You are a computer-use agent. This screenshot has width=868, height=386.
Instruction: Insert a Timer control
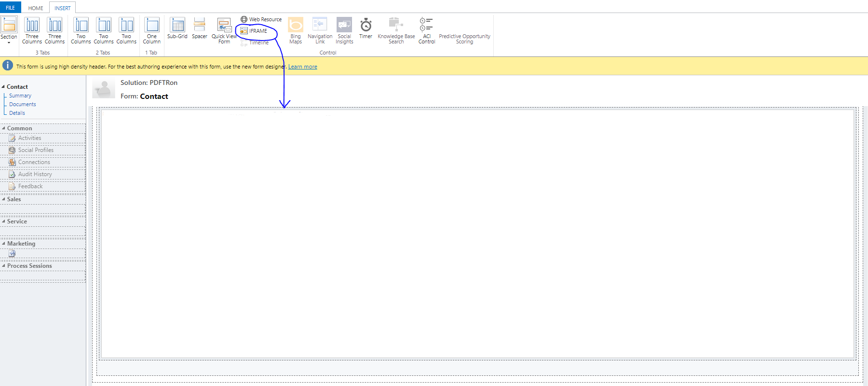click(x=366, y=29)
